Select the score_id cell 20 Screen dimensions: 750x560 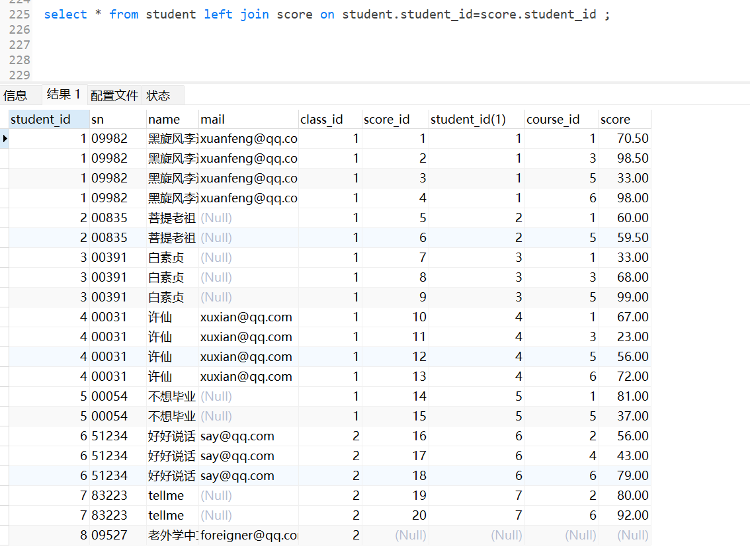coord(395,515)
